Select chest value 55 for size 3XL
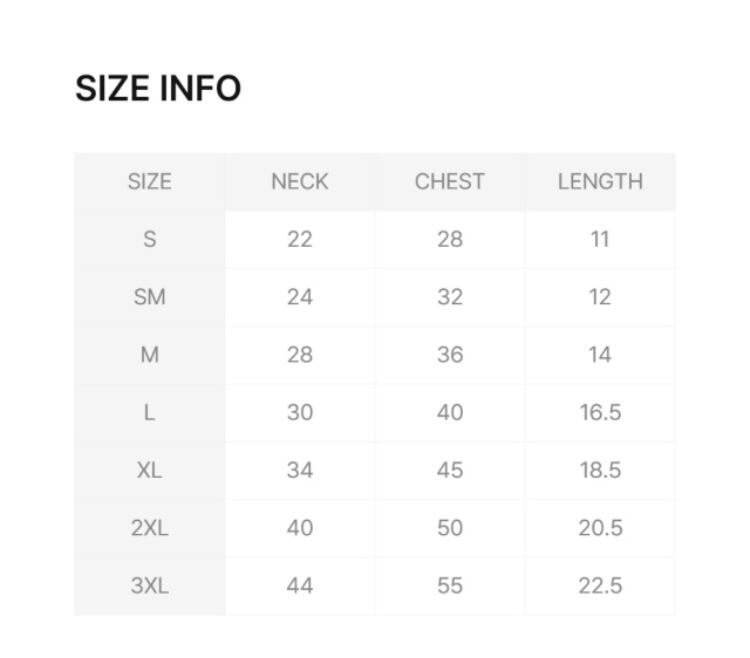750x658 pixels. (x=450, y=586)
